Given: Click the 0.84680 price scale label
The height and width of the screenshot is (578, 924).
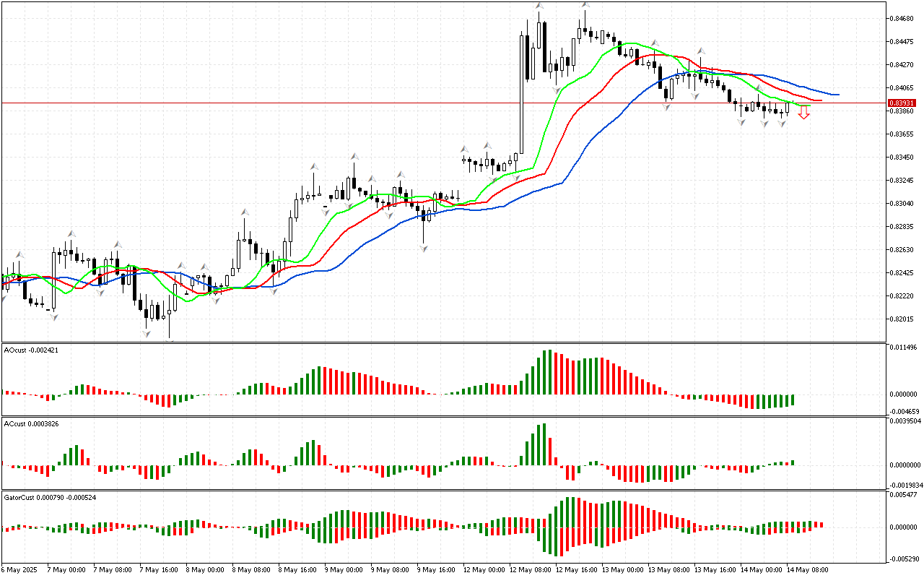Looking at the screenshot, I should [902, 18].
